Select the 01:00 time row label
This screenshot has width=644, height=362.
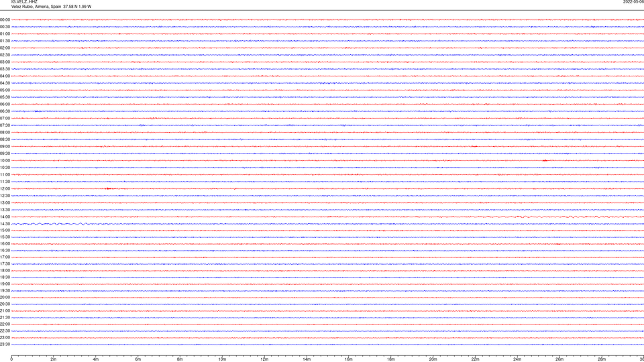[5, 34]
